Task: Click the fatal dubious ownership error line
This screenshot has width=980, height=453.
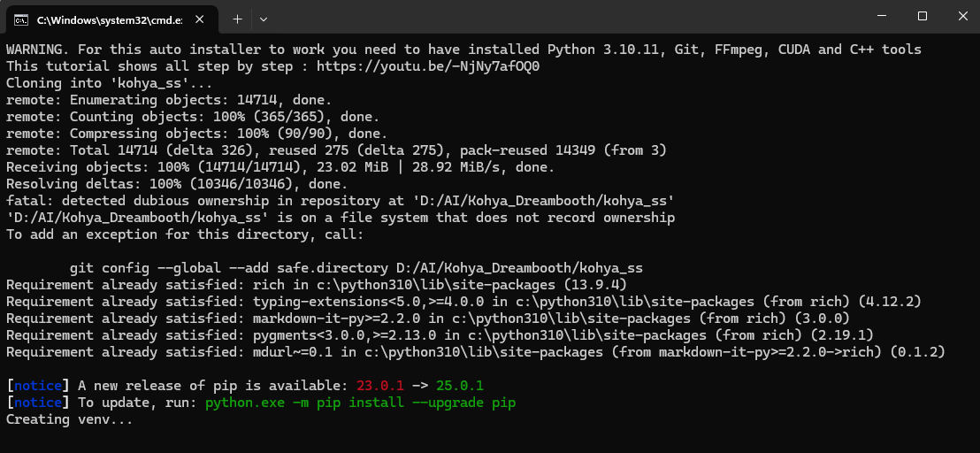Action: click(340, 201)
